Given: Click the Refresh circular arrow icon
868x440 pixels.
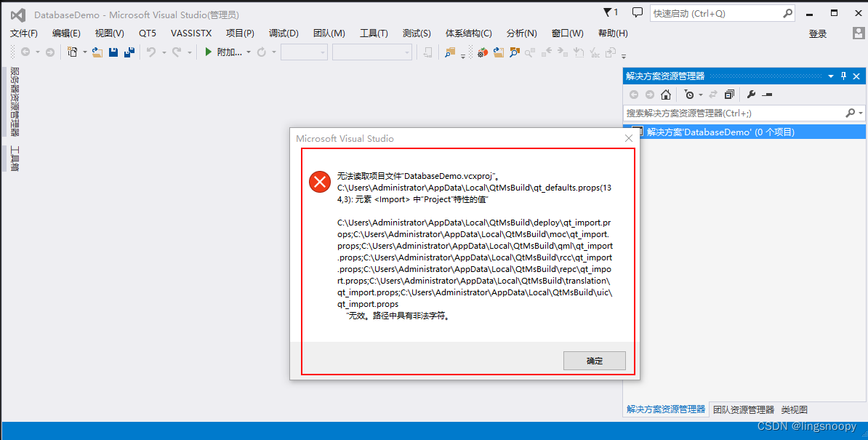Looking at the screenshot, I should (x=261, y=52).
